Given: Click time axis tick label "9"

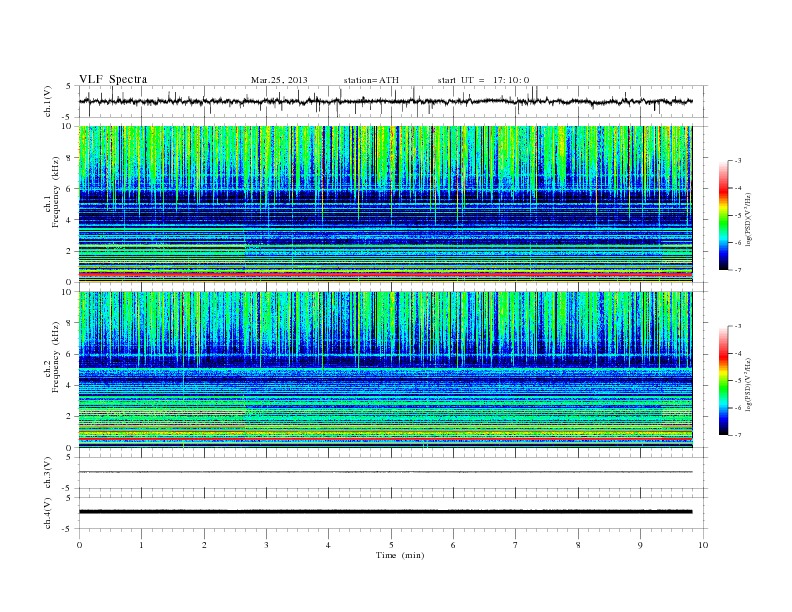Looking at the screenshot, I should pos(640,545).
